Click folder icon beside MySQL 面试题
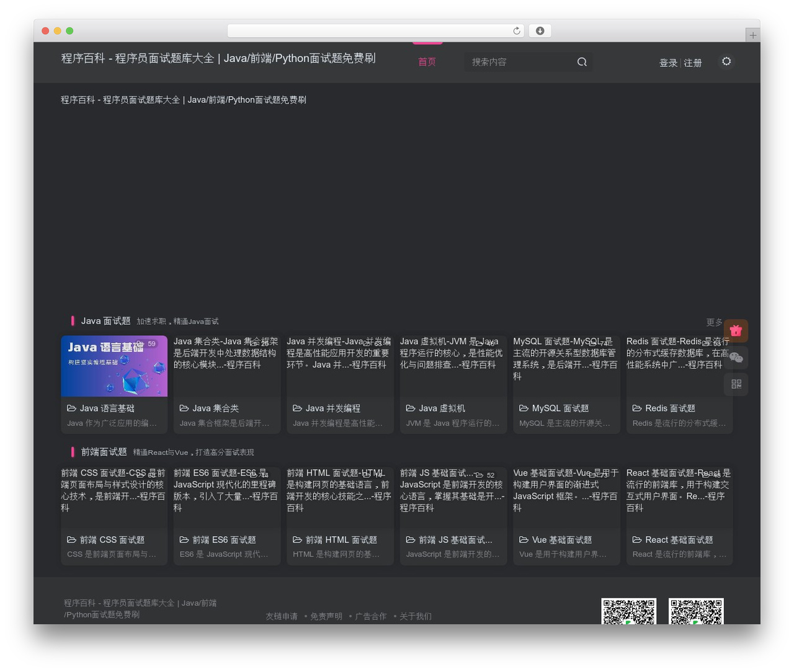Image resolution: width=794 pixels, height=672 pixels. [524, 408]
